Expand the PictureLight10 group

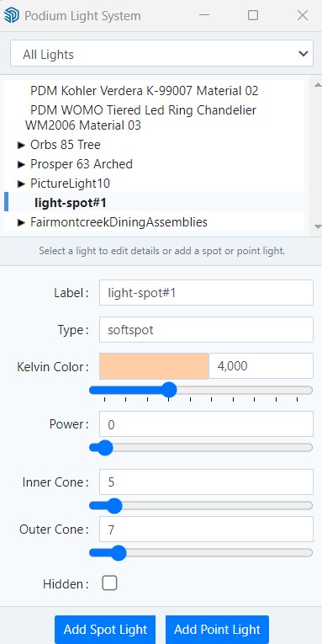(22, 184)
